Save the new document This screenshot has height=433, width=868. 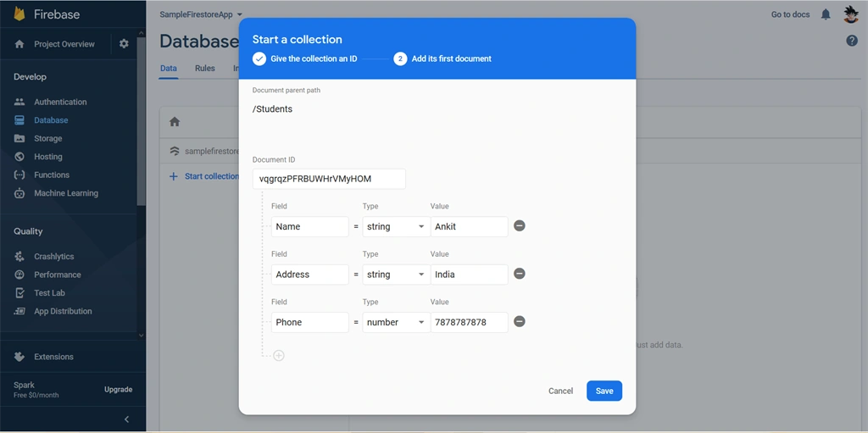[604, 391]
